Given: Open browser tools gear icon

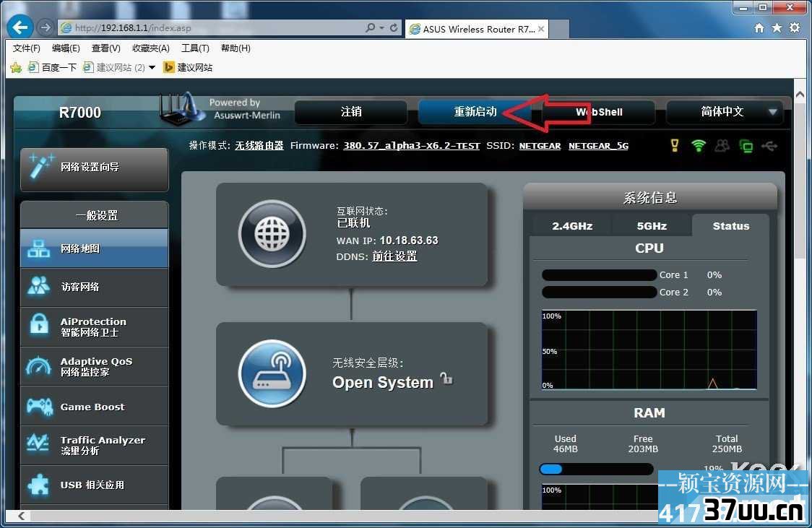Looking at the screenshot, I should 795,28.
